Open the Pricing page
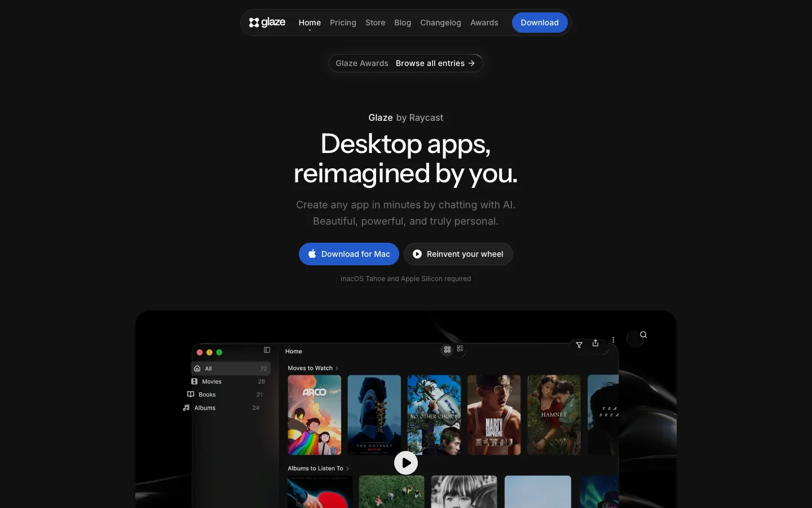 coord(343,23)
